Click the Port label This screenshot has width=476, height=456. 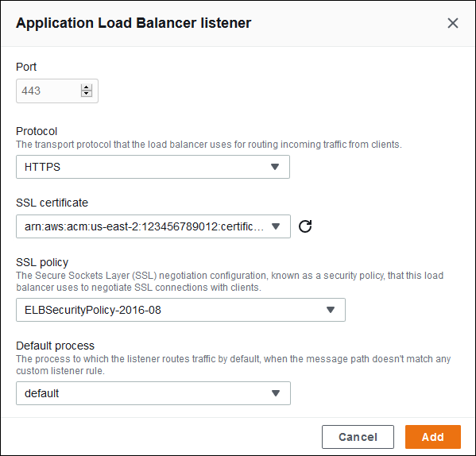26,67
